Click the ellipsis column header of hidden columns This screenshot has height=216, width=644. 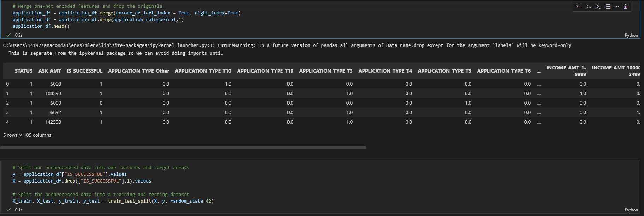click(x=539, y=71)
